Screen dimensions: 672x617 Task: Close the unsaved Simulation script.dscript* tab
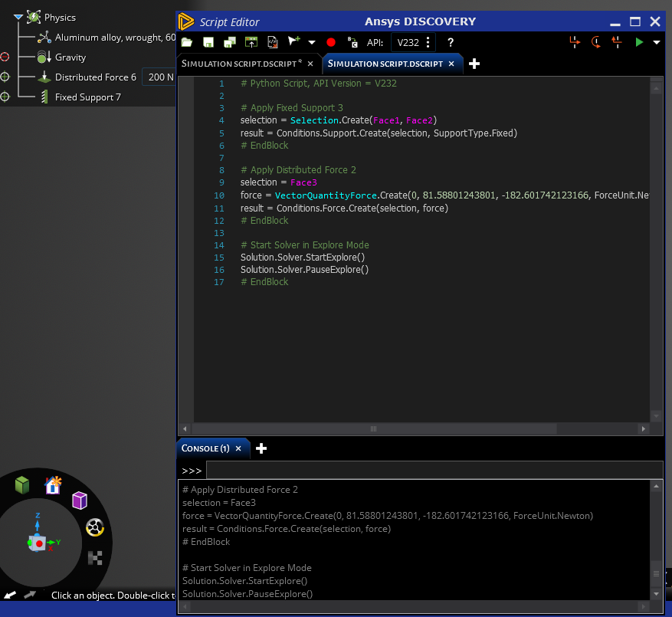click(x=310, y=64)
